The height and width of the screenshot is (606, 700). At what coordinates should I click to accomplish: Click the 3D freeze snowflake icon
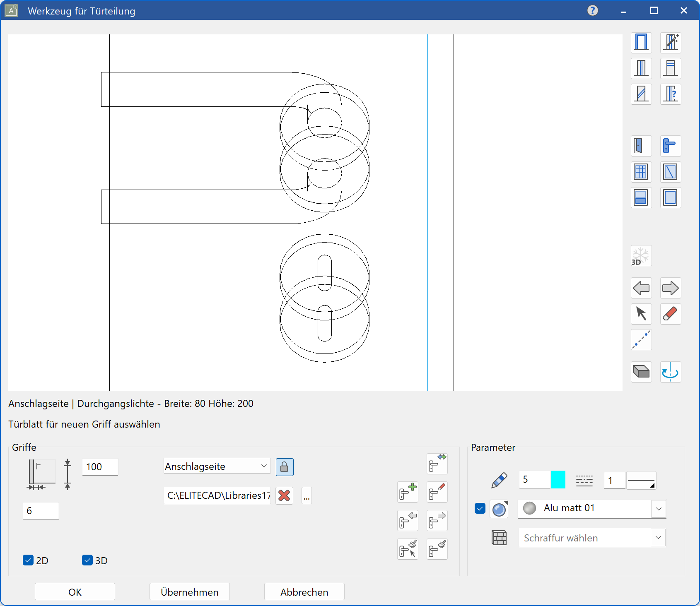click(x=641, y=256)
